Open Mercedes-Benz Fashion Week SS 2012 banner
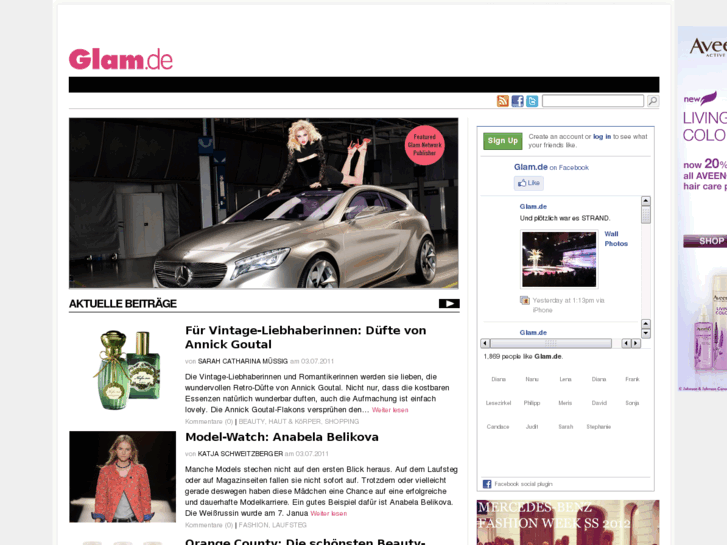Image resolution: width=727 pixels, height=545 pixels. 568,522
